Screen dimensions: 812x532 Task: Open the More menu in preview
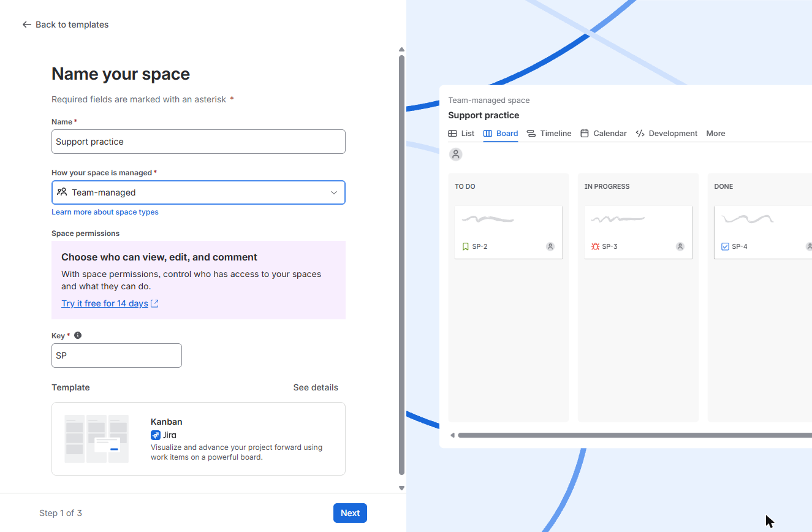pyautogui.click(x=716, y=134)
